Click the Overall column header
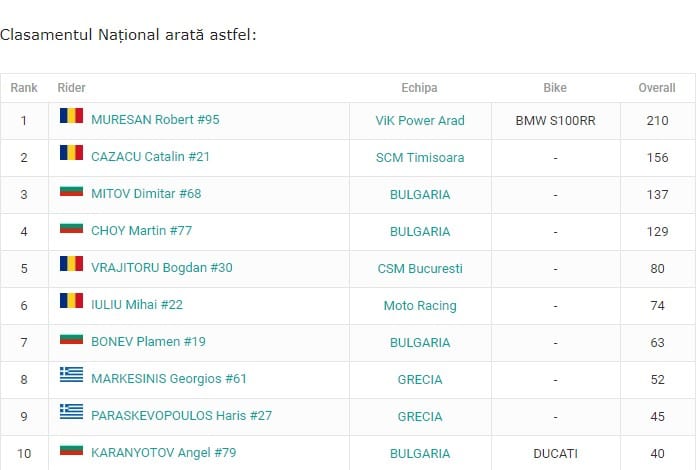Screen dimensions: 697x470 [x=657, y=88]
